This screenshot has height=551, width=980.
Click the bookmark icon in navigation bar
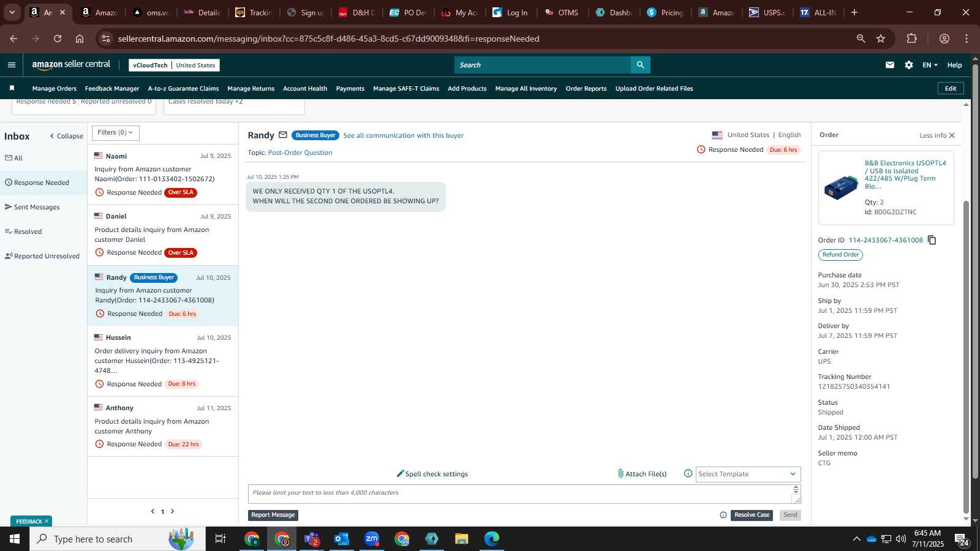click(12, 88)
